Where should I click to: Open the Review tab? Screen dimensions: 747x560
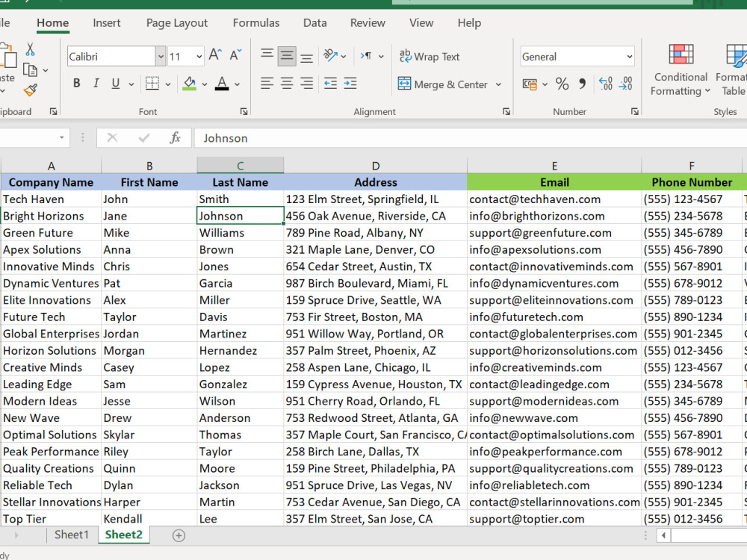[368, 23]
